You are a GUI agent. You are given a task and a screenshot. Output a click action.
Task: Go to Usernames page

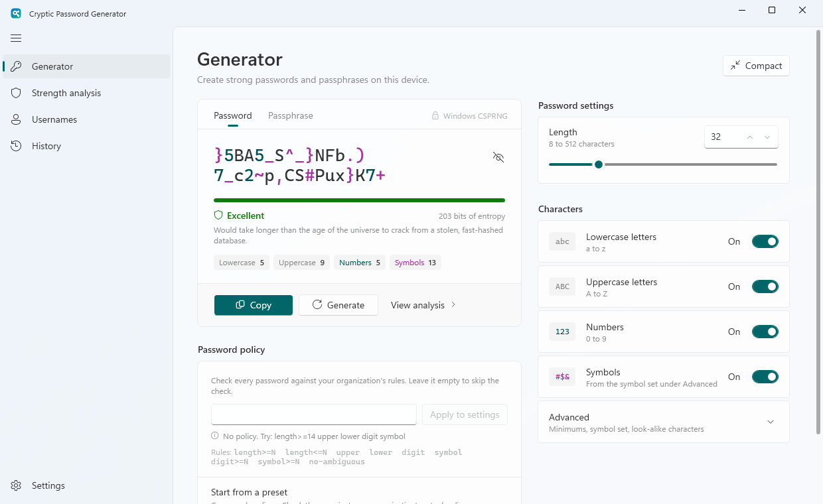[86, 119]
